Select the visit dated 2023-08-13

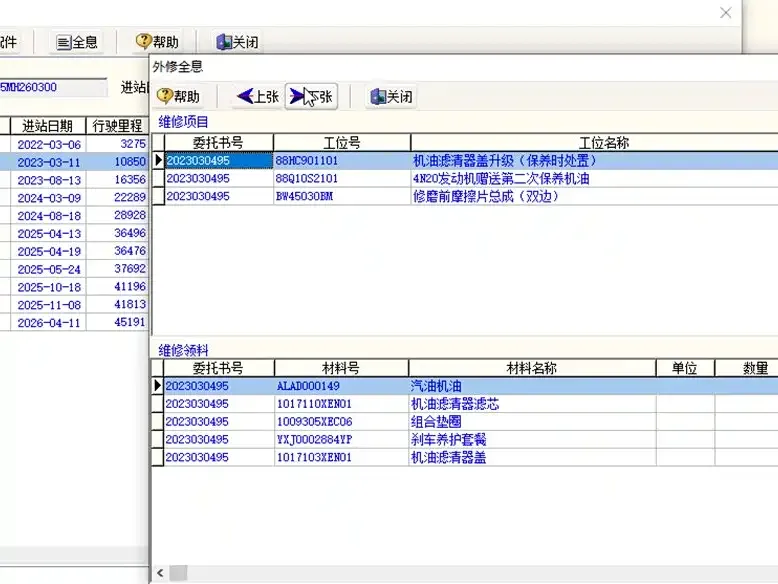tap(74, 180)
